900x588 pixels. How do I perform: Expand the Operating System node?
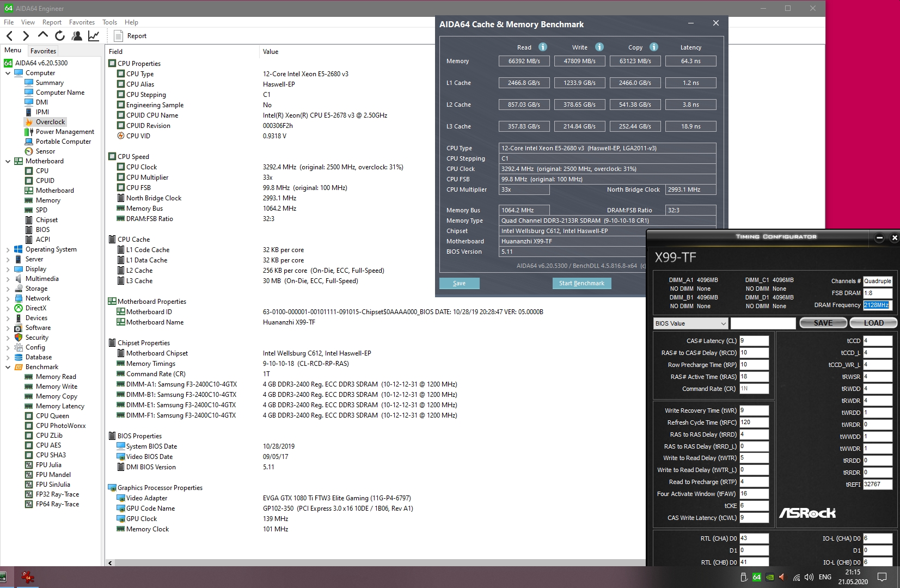coord(8,249)
